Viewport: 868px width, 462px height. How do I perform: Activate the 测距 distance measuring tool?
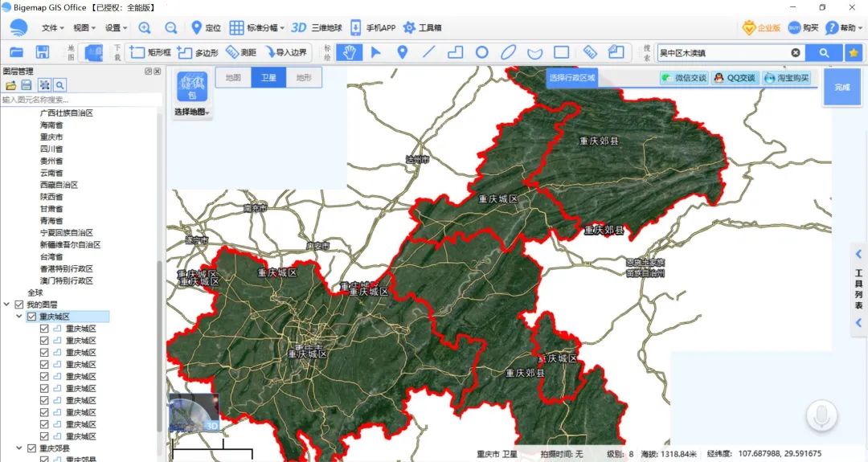click(x=241, y=52)
